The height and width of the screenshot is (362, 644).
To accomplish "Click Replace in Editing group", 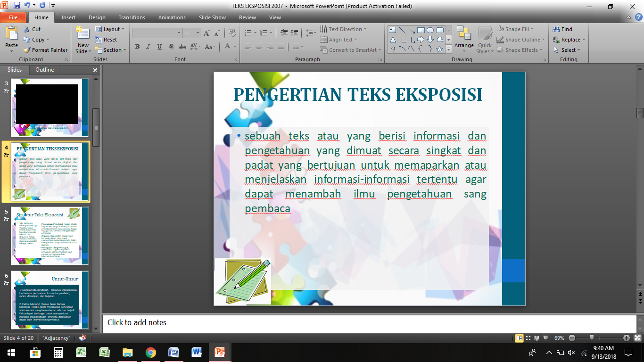I will point(569,40).
